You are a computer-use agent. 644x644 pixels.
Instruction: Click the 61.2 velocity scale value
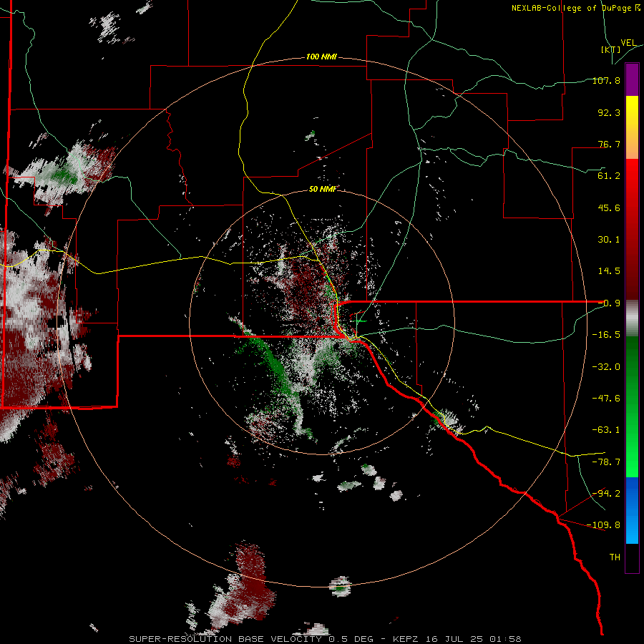coord(609,176)
